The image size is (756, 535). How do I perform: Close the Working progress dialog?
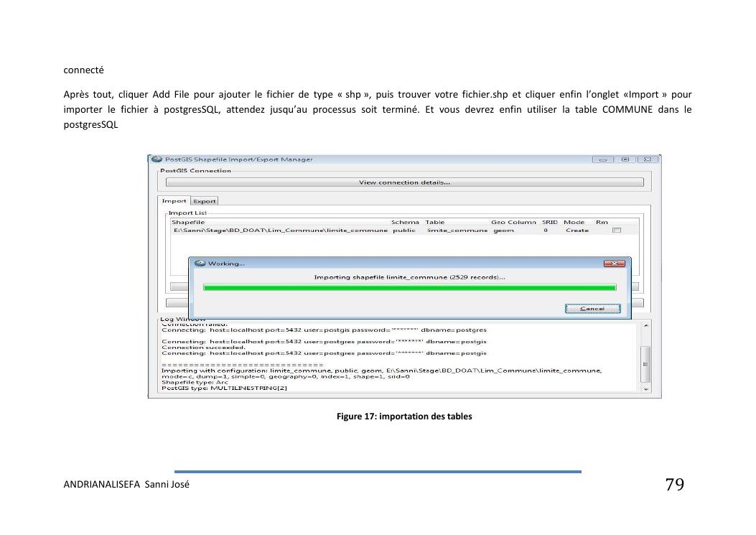[x=615, y=264]
